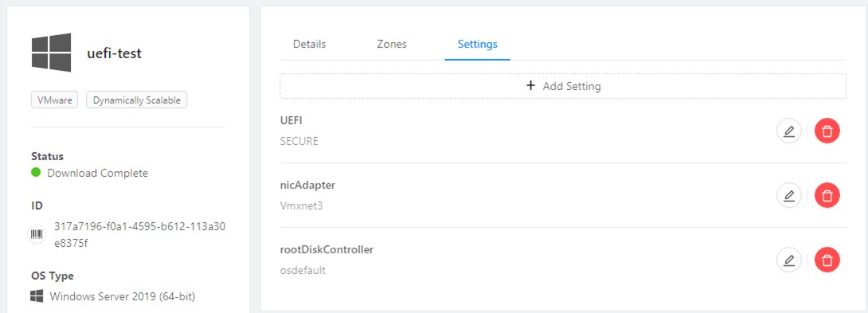This screenshot has width=868, height=313.
Task: Delete the nicAdapter setting
Action: tap(827, 196)
